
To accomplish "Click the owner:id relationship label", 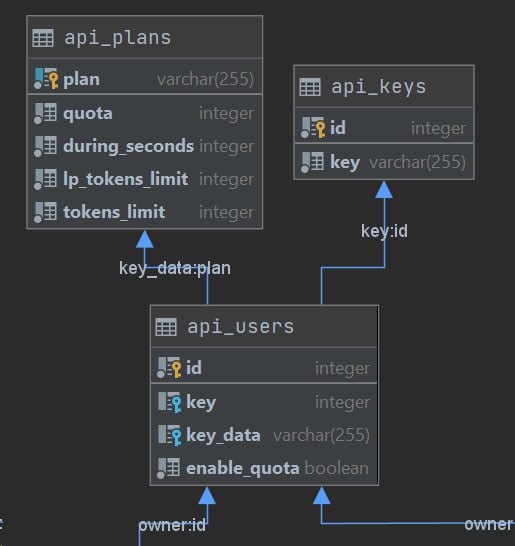I will click(x=172, y=525).
